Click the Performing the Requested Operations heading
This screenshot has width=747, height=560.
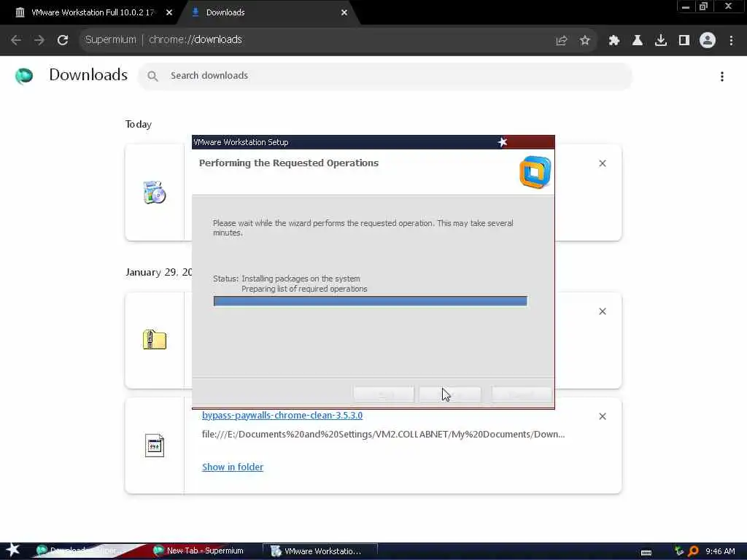pos(289,163)
